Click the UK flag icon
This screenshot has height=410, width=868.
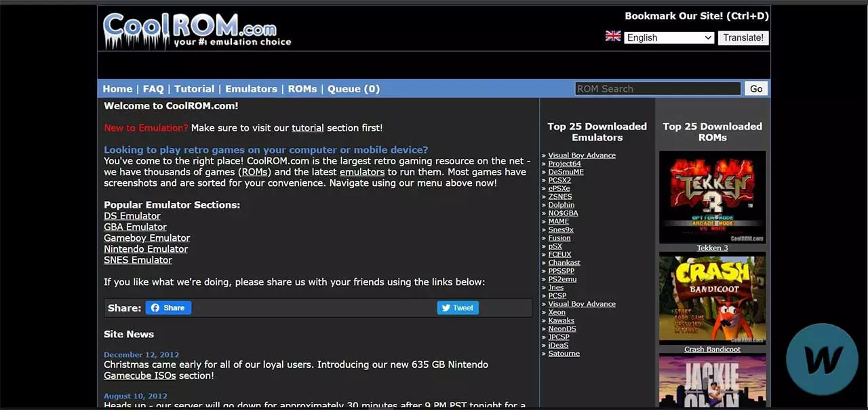tap(613, 37)
